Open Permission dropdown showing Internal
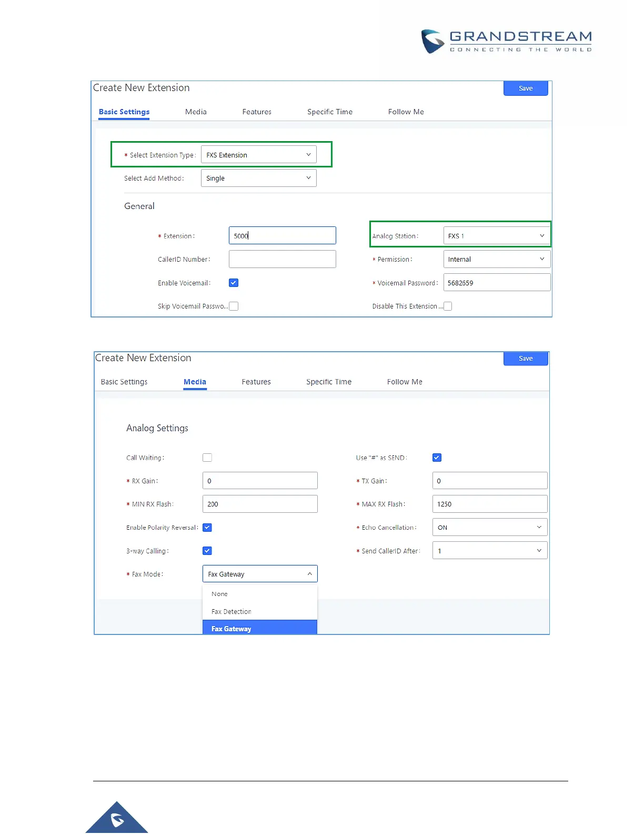Viewport: 644px width, 834px height. 497,259
